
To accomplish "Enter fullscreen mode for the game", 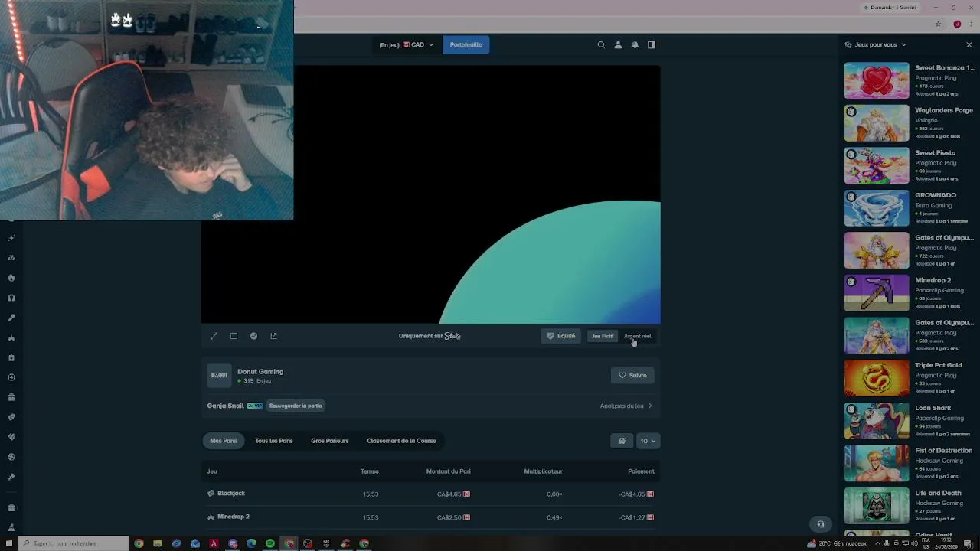I will point(214,336).
